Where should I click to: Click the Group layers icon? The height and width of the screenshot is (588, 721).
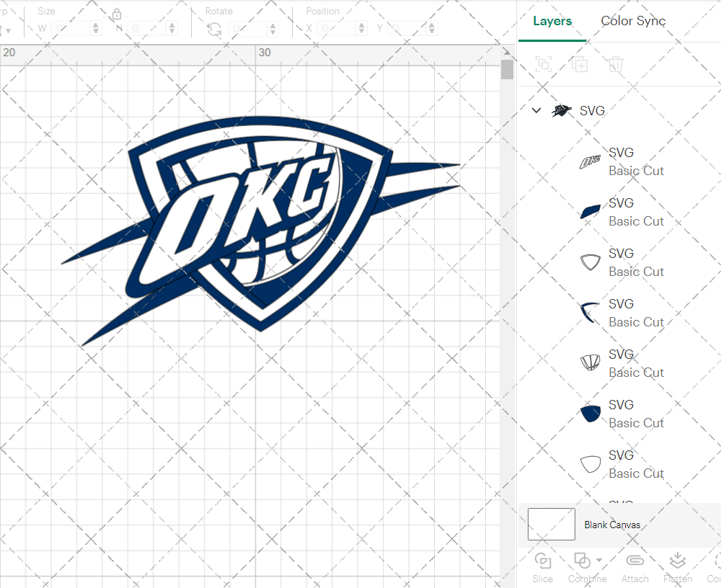(544, 64)
